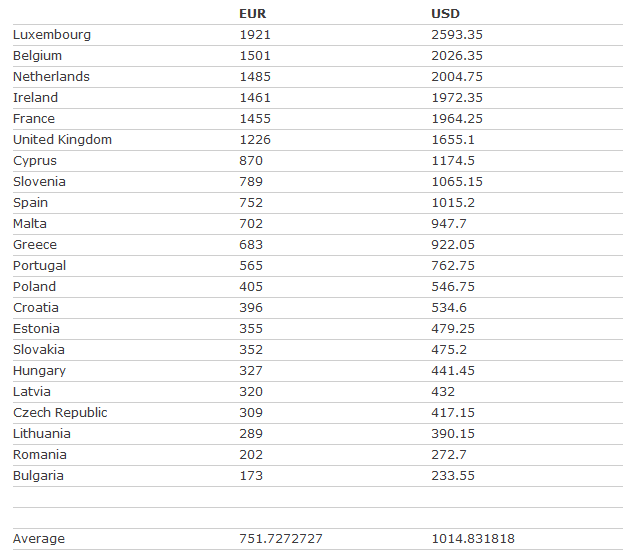The width and height of the screenshot is (634, 558).
Task: Click the Croatia country cell
Action: click(x=36, y=308)
